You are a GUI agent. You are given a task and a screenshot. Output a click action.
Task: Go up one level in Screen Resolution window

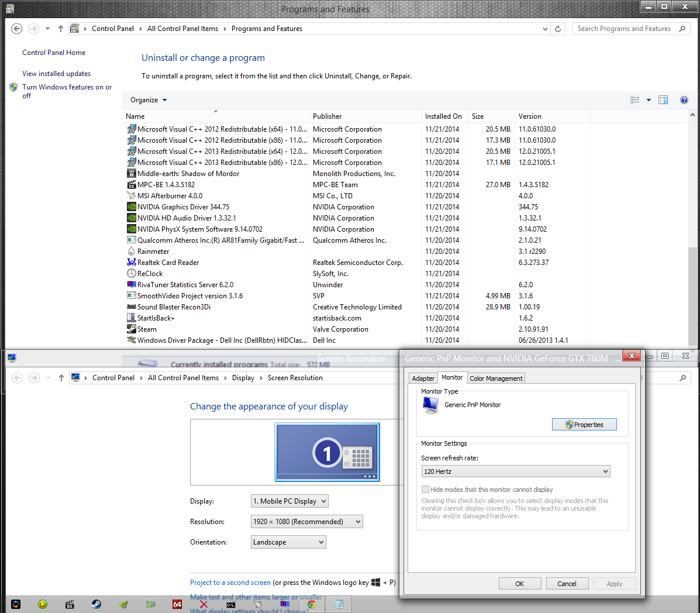pos(61,378)
